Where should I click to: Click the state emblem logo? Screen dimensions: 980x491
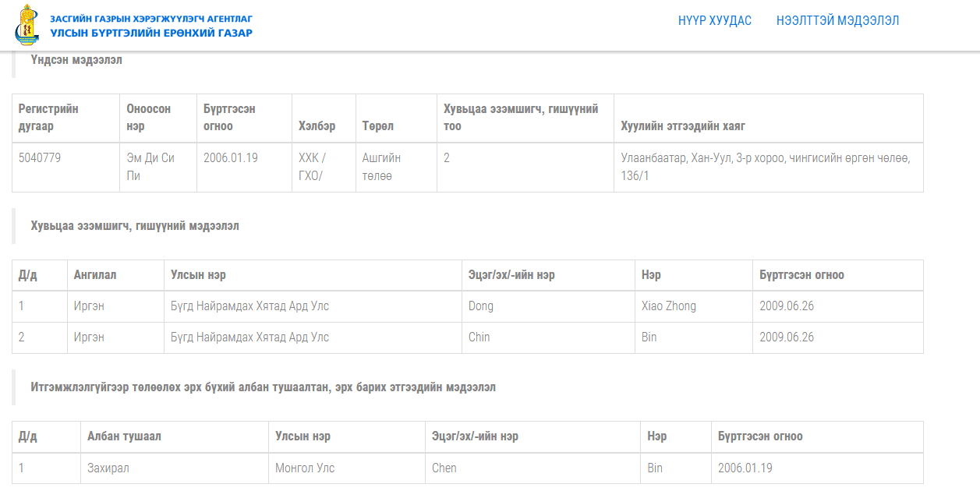tap(26, 25)
